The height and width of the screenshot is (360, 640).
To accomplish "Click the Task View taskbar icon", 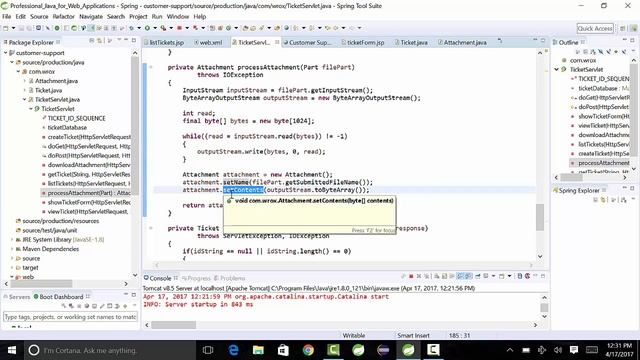I will tap(208, 350).
